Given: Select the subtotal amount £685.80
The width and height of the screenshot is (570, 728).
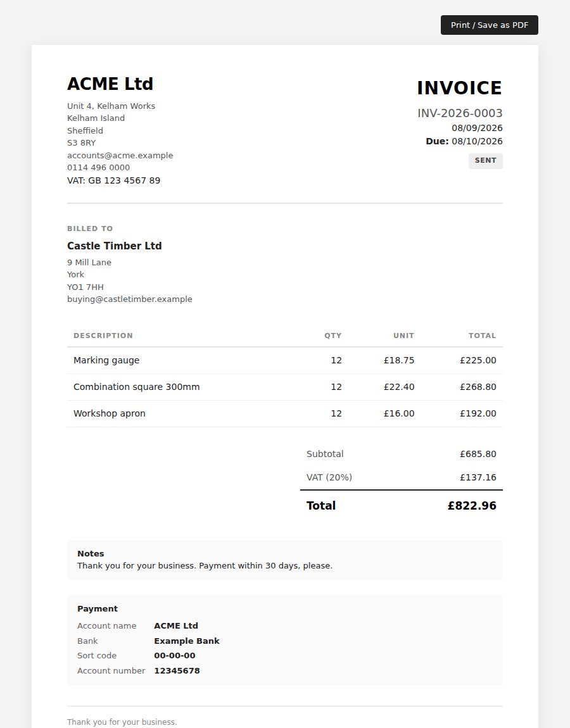Looking at the screenshot, I should (478, 454).
